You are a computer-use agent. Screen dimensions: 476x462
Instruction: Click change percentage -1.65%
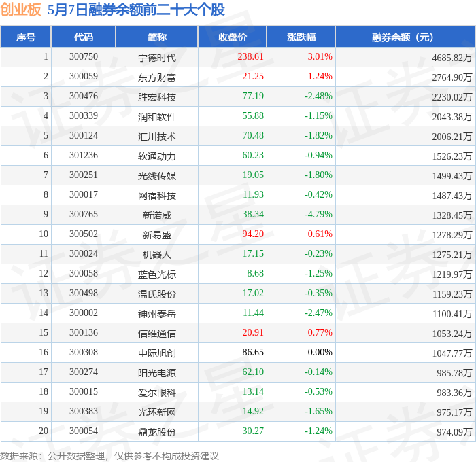[318, 412]
